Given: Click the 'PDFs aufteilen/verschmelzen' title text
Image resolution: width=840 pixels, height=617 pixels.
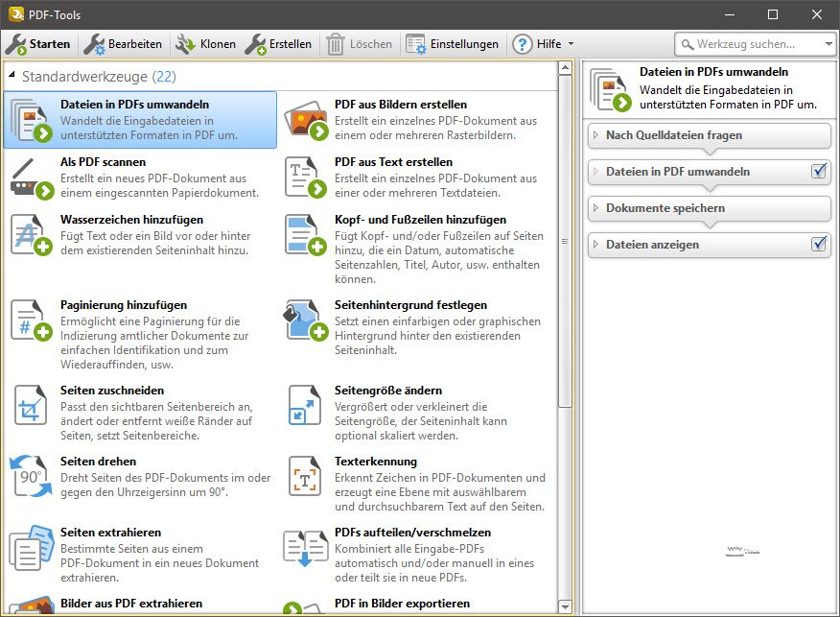Looking at the screenshot, I should point(412,533).
